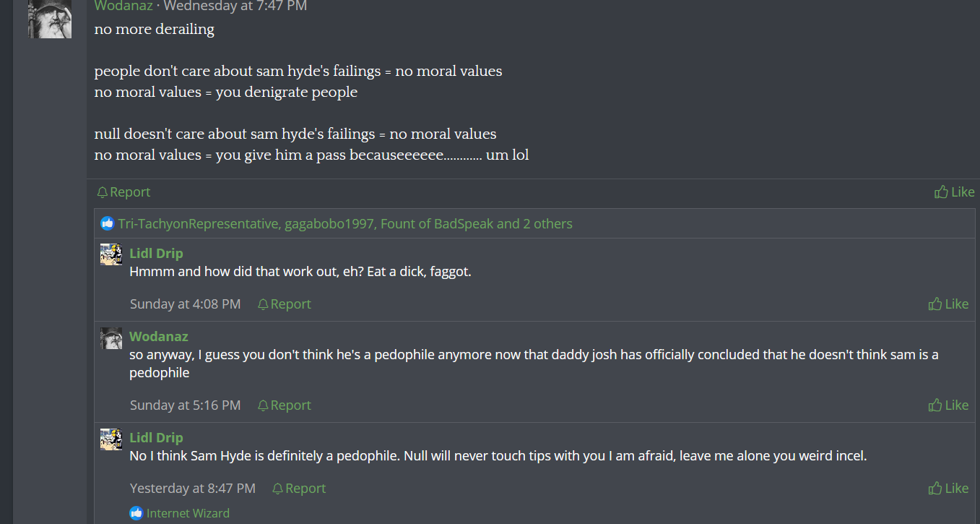
Task: Open Wodanaz profile from post header
Action: (123, 6)
